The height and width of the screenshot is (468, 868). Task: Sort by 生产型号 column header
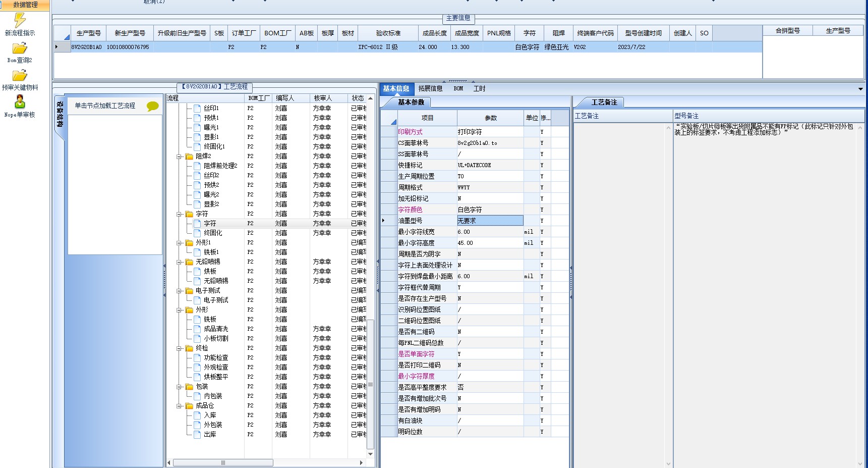click(88, 33)
